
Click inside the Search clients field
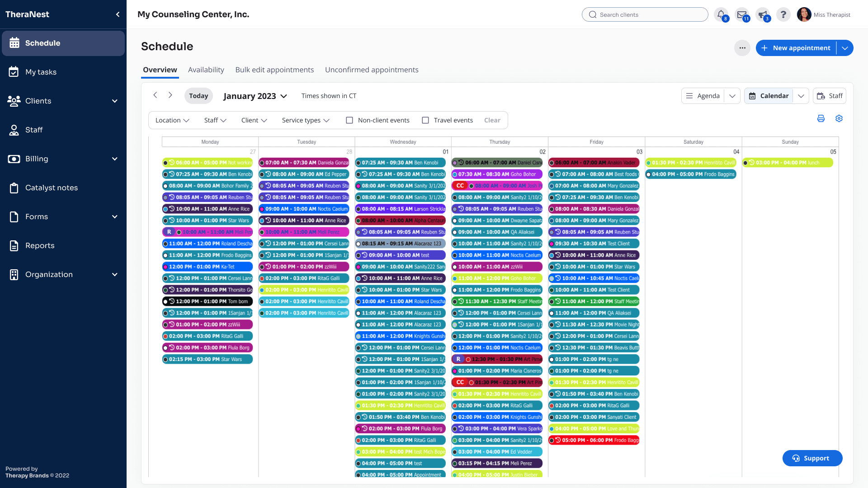645,14
